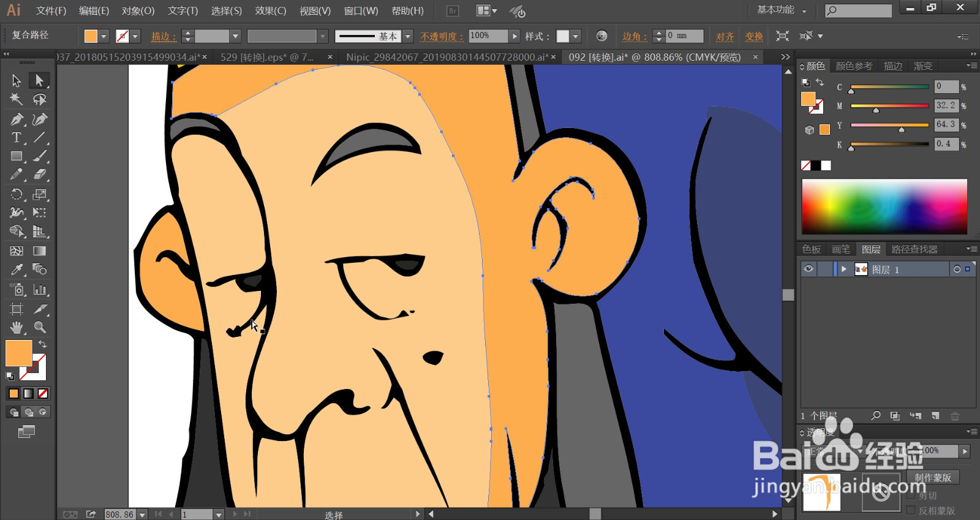Open the 文件(F) menu

point(51,10)
